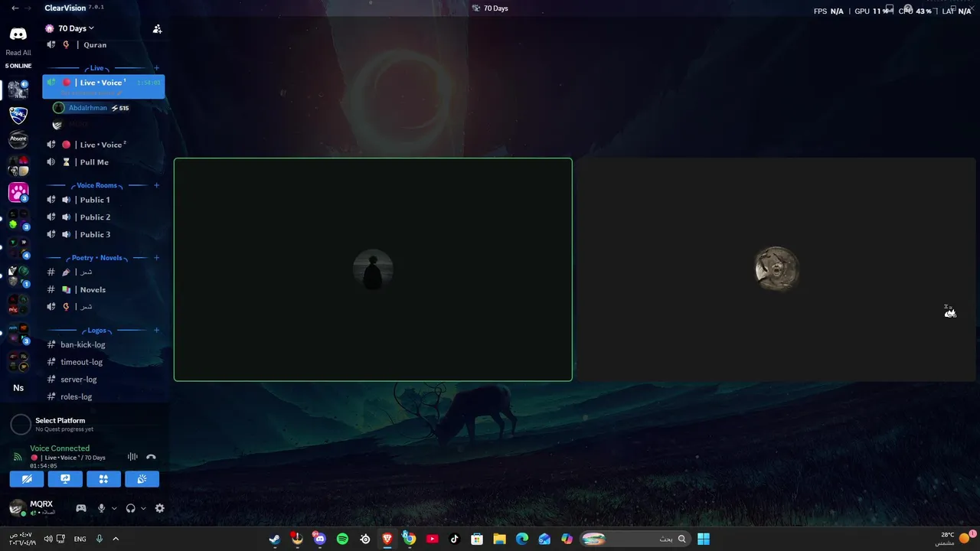Create channel in Logos category
This screenshot has height=551, width=980.
(x=157, y=331)
